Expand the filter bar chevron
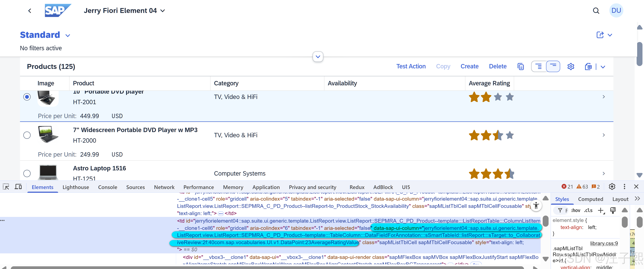 point(318,57)
